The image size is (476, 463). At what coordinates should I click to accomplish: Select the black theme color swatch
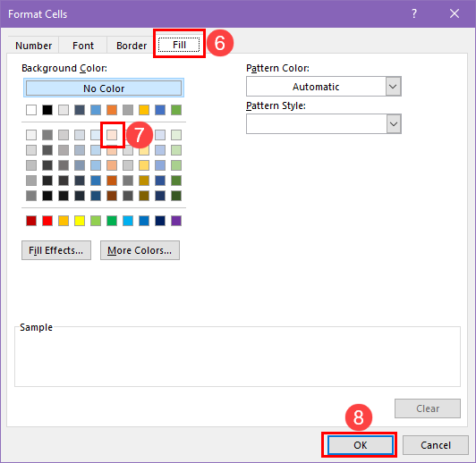pos(47,110)
